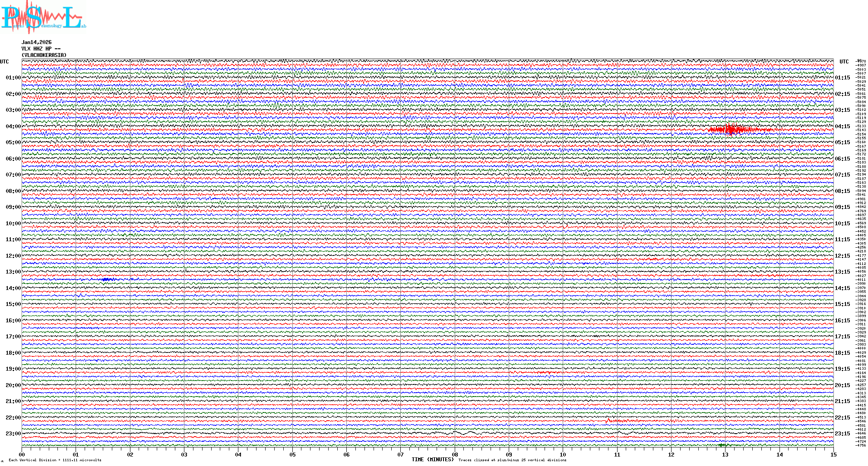Click the 12:00 hour label on left axis
This screenshot has height=466, width=868.
tap(13, 256)
